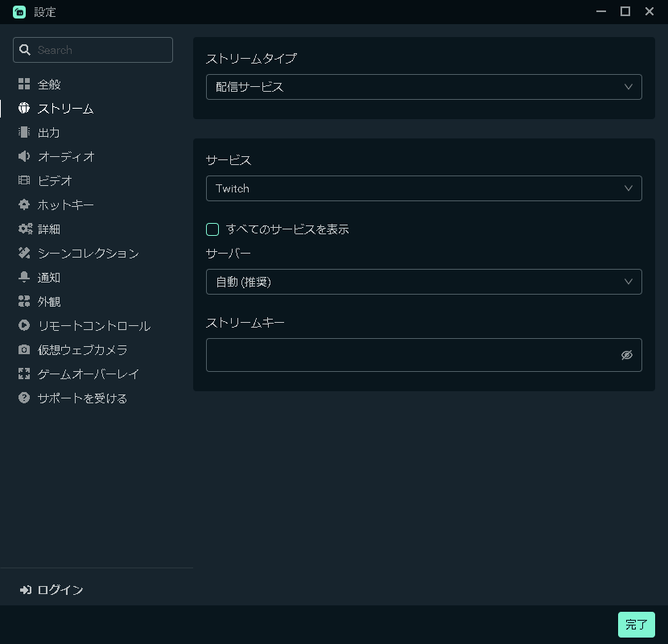This screenshot has width=668, height=644.
Task: Toggle stream key visibility with eye icon
Action: pos(627,355)
